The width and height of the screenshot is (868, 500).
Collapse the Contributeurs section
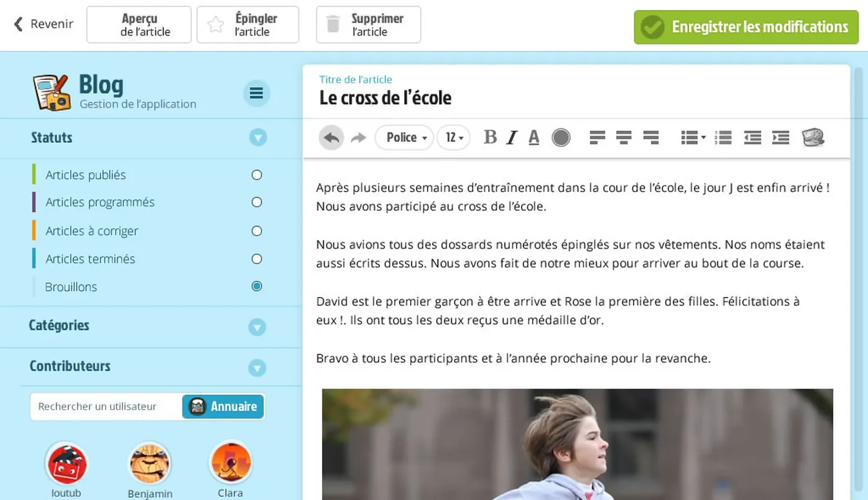point(257,368)
